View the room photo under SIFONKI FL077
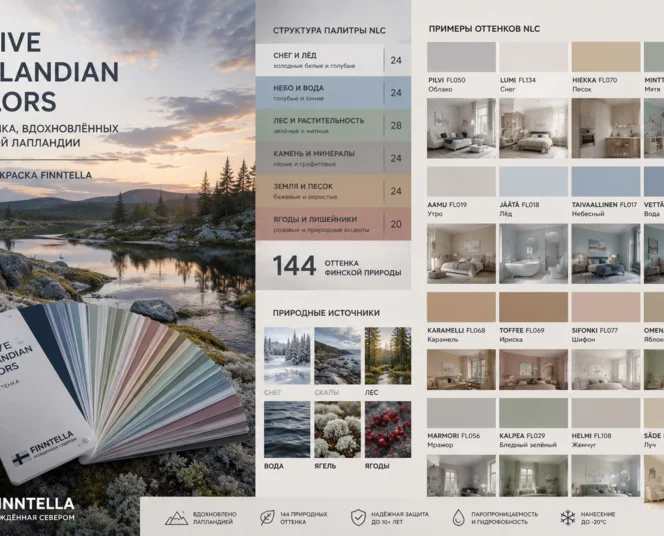This screenshot has height=536, width=664. point(606,369)
